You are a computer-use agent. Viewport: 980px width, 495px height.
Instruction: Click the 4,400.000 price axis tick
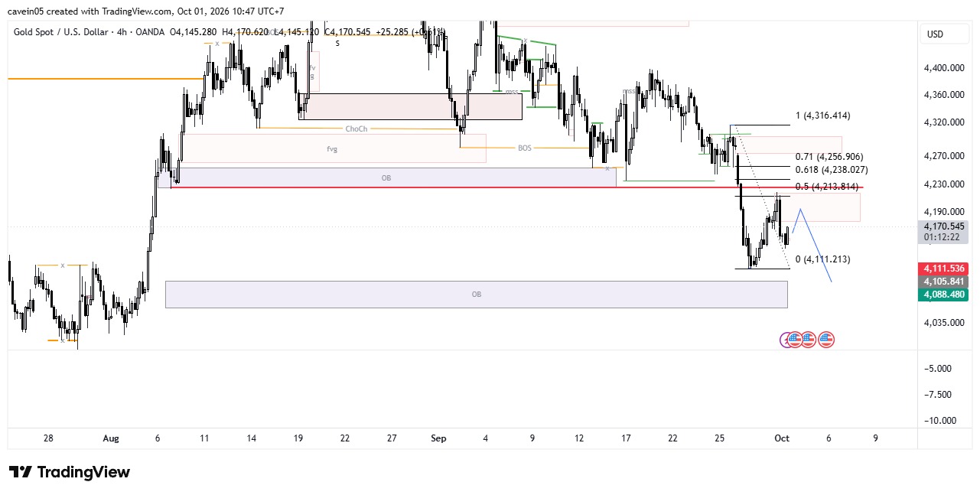point(943,68)
